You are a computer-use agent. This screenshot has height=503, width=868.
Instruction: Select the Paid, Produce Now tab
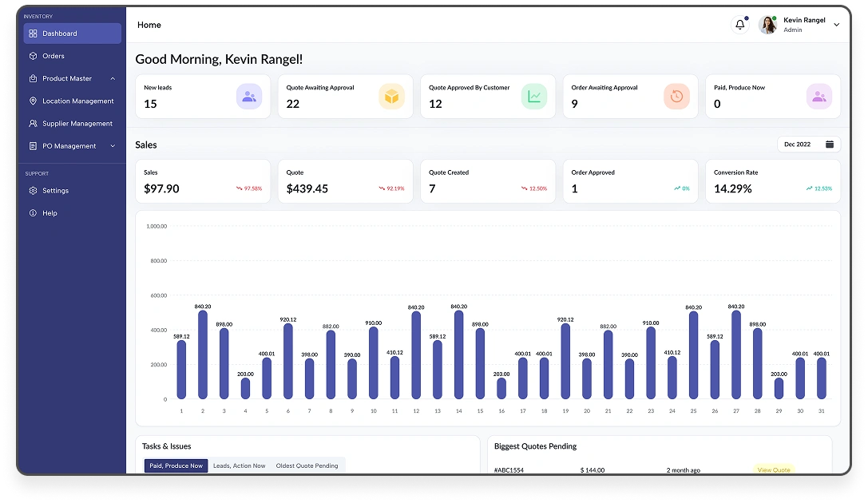[x=176, y=465]
